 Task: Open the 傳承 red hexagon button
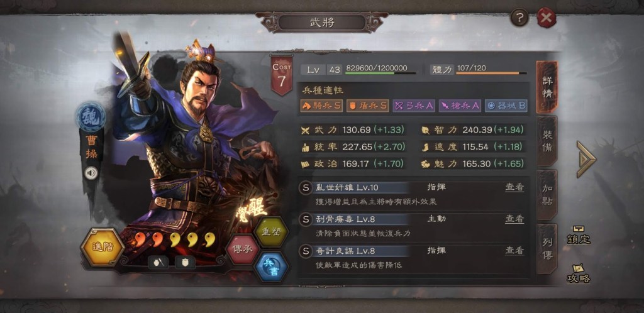click(x=243, y=249)
